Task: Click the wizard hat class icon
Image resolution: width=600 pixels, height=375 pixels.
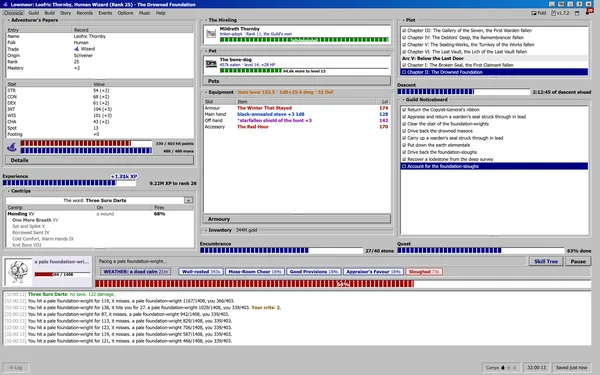Action: click(12, 147)
